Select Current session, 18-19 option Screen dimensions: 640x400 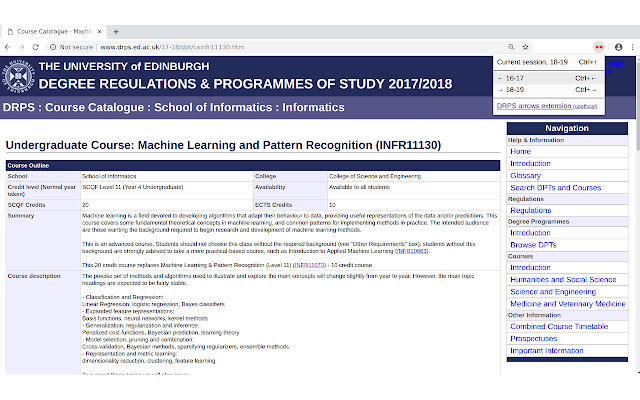tap(548, 62)
